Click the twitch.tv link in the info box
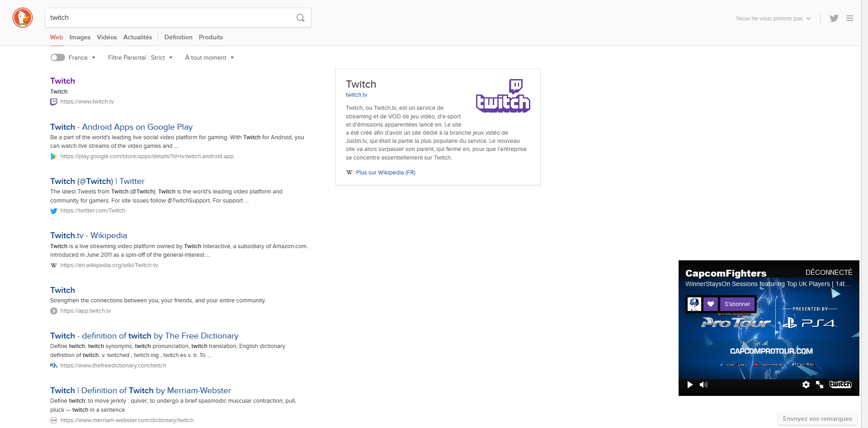868x428 pixels. [356, 95]
